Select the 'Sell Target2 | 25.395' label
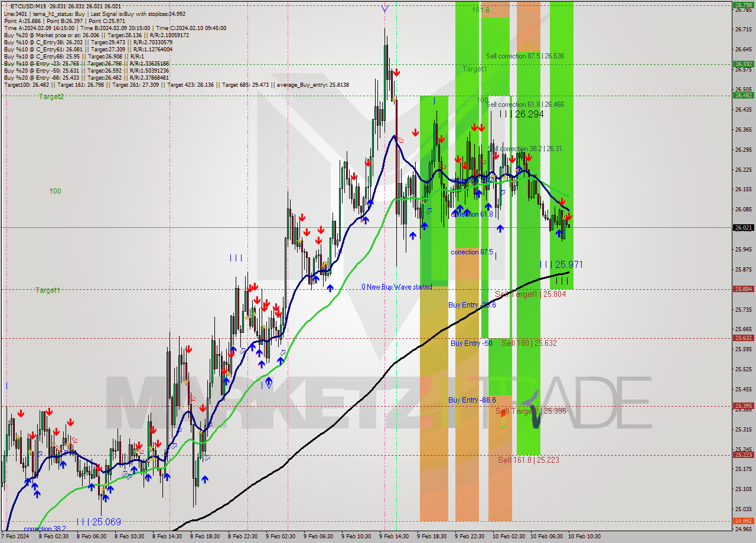 pos(530,411)
